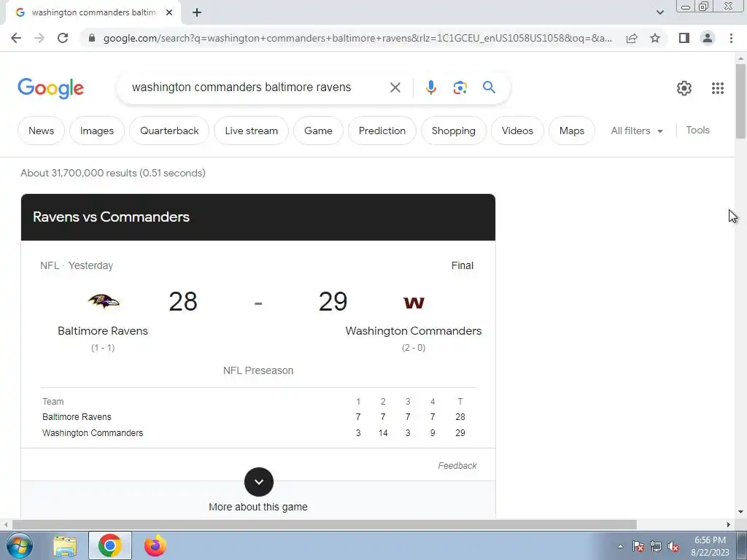747x560 pixels.
Task: Click the site lock icon in address bar
Action: click(92, 38)
